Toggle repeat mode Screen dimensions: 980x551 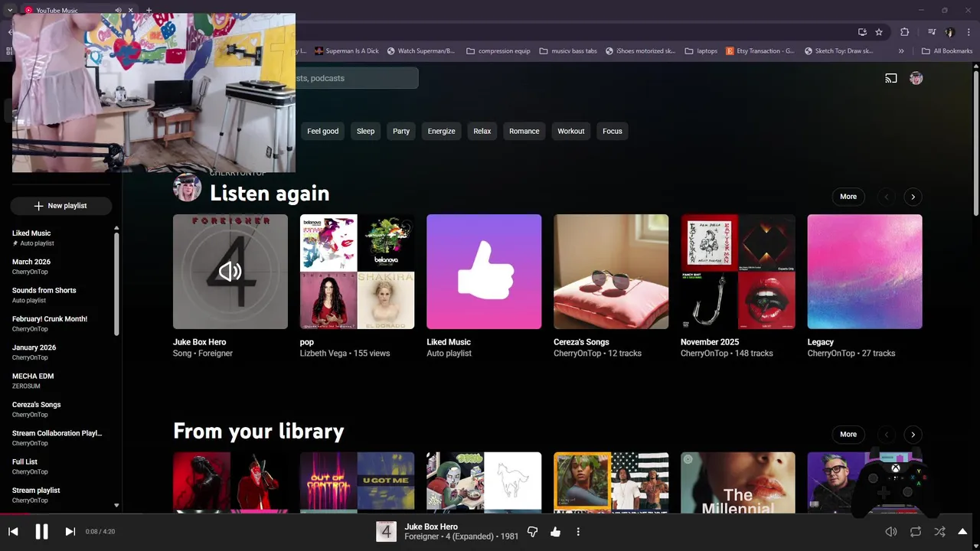tap(915, 531)
